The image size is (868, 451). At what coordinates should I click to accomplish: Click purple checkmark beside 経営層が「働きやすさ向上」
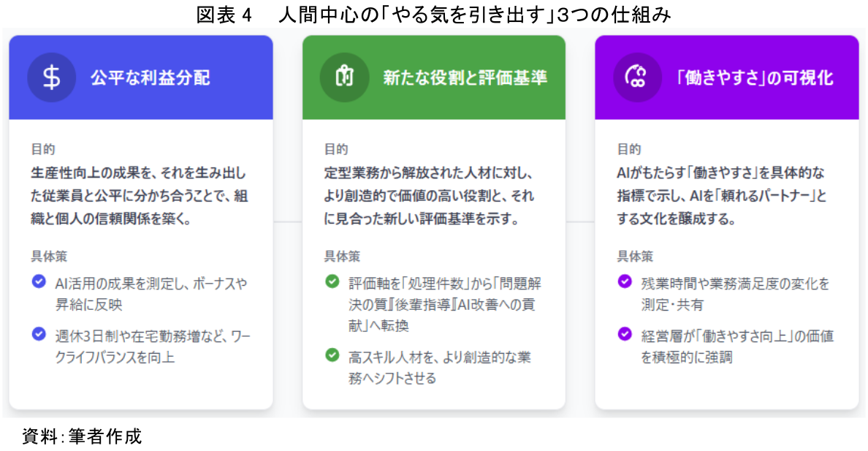coord(625,333)
